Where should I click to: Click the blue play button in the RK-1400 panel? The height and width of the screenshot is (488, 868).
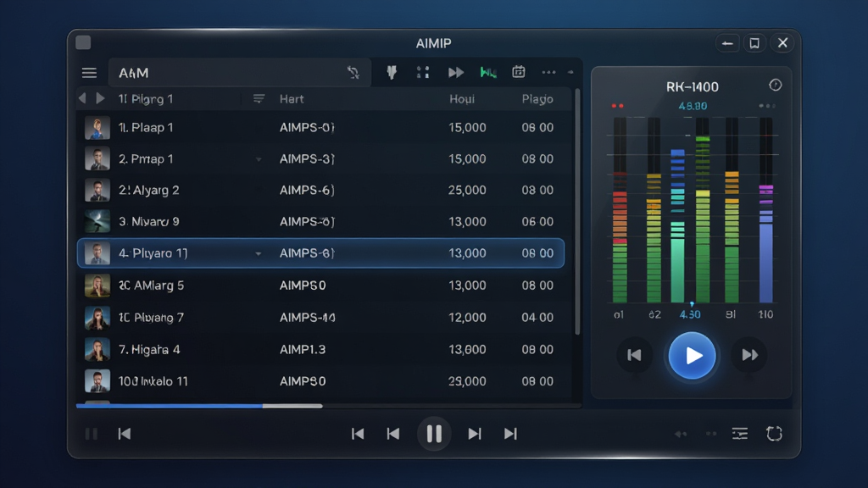[692, 355]
